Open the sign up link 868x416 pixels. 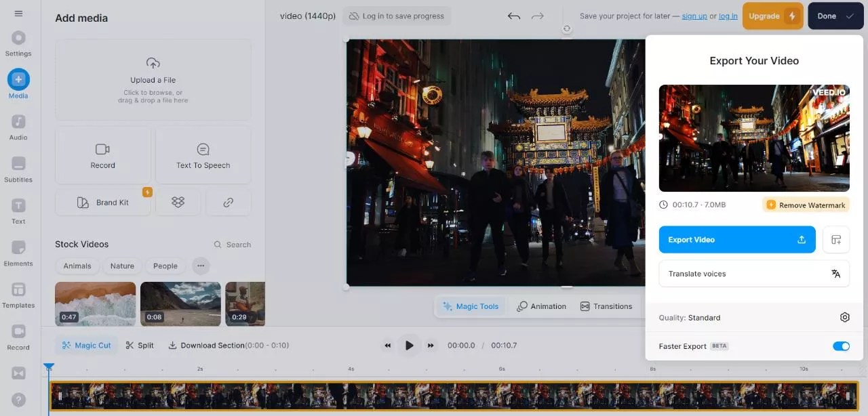694,16
